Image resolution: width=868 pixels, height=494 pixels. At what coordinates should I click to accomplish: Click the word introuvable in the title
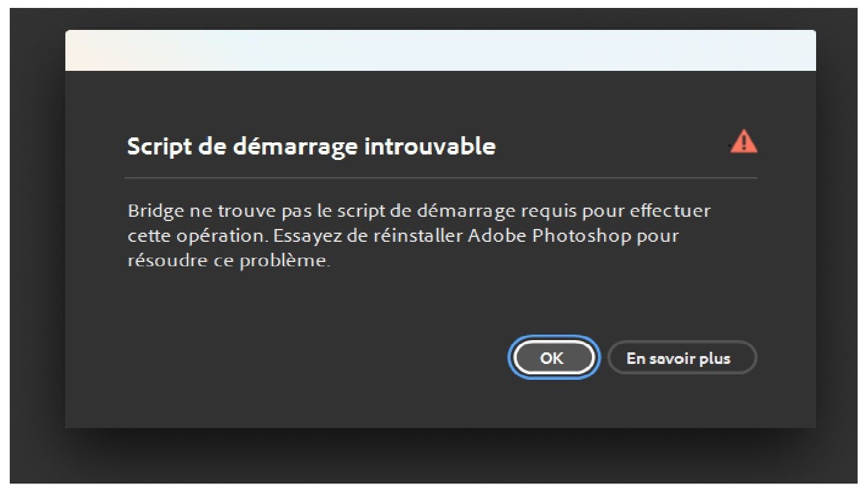pos(430,147)
